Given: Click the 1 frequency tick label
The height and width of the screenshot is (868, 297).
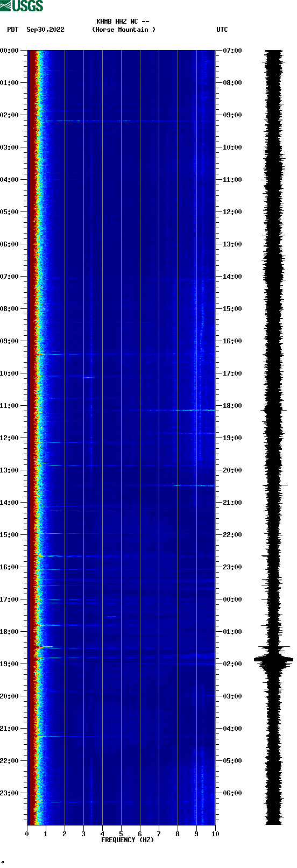Looking at the screenshot, I should click(x=46, y=834).
